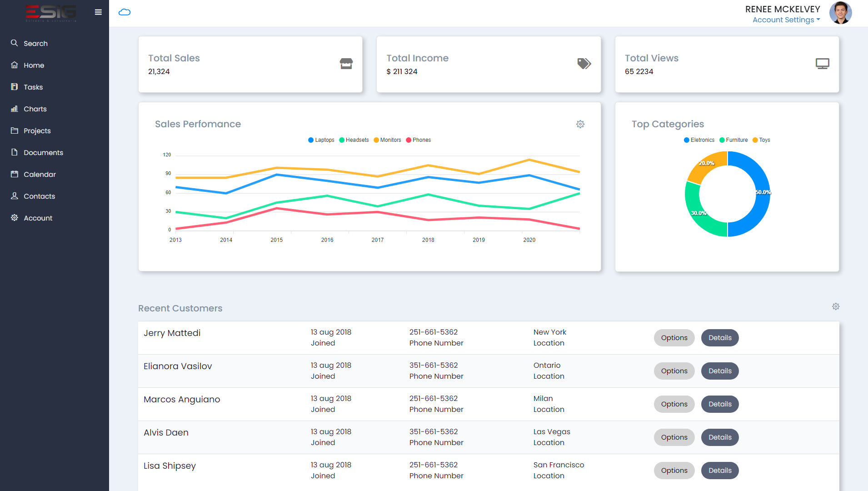Click the tags icon in Total Income

click(x=584, y=64)
